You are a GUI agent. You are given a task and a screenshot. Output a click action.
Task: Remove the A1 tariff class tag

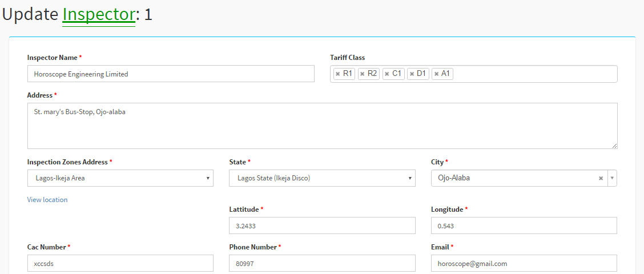pos(436,74)
